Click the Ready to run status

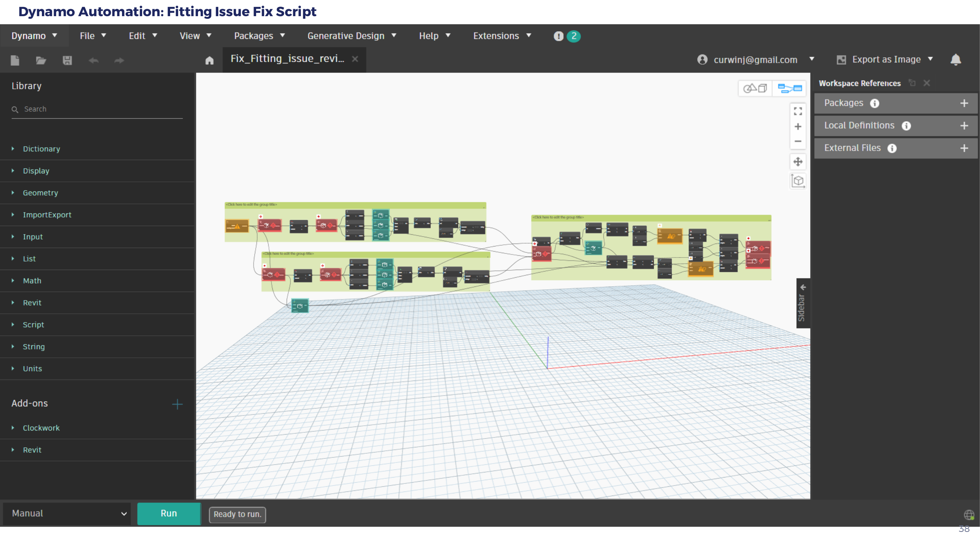(x=237, y=515)
